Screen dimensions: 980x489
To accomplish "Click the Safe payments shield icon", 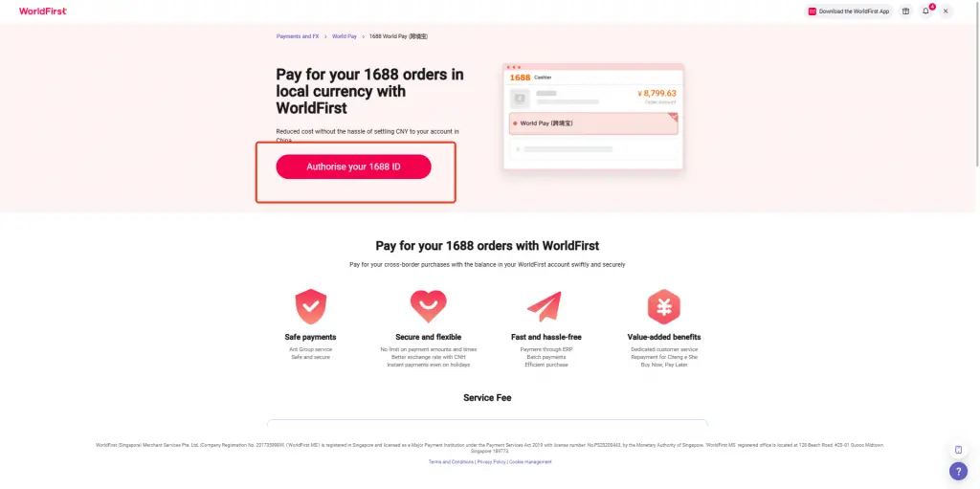I will tap(311, 306).
